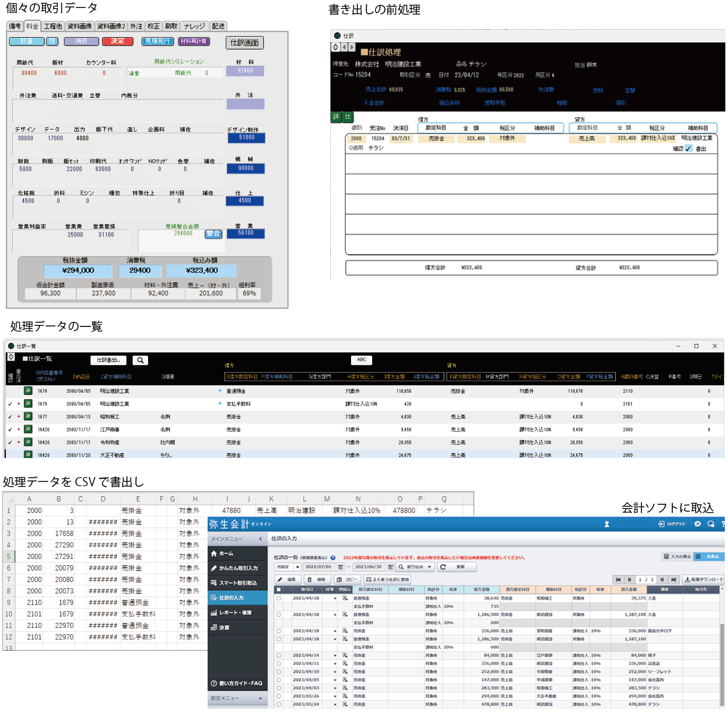Open detail icon for row 16426 江戸商事
The image size is (728, 716).
coord(28,429)
